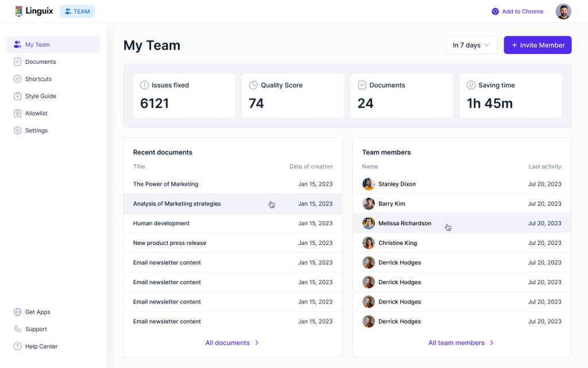
Task: Open Settings via the gear icon
Action: 17,131
